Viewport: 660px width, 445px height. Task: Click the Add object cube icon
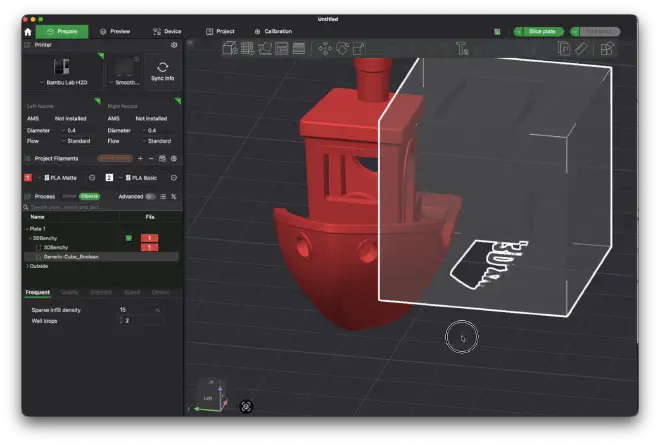coord(230,48)
